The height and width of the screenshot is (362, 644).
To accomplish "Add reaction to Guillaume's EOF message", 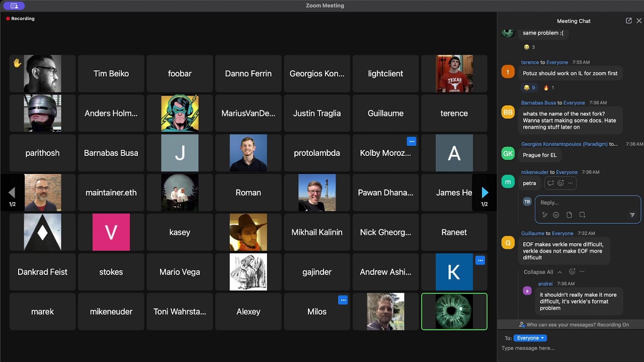I will 572,271.
